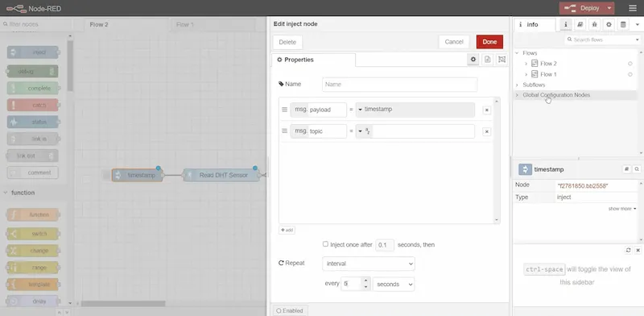This screenshot has width=644, height=316.
Task: Expand Flow 2 in the outline
Action: (526, 64)
